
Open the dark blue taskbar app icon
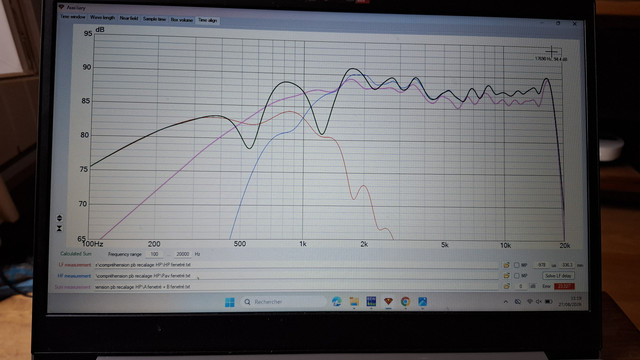371,302
